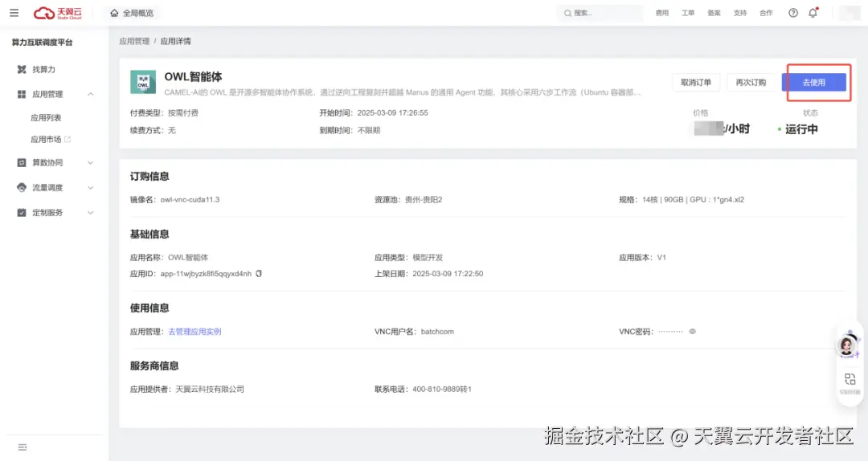868x461 pixels.
Task: Click the 应用详情 breadcrumb
Action: coord(175,41)
